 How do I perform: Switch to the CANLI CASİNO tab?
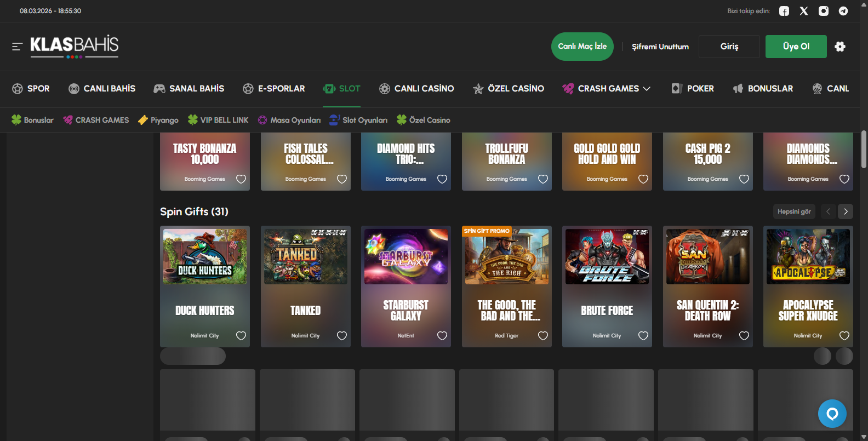click(416, 89)
